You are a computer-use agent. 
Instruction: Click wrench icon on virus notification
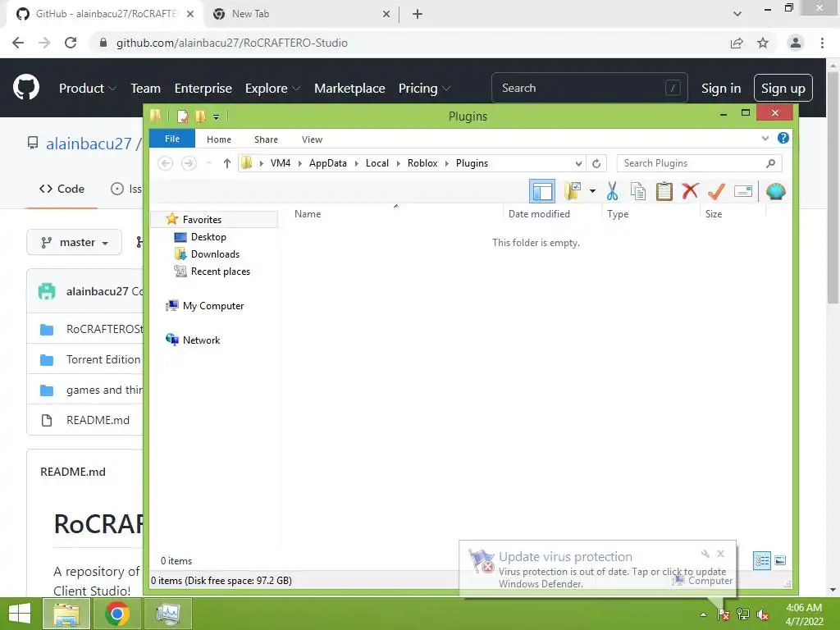tap(705, 554)
